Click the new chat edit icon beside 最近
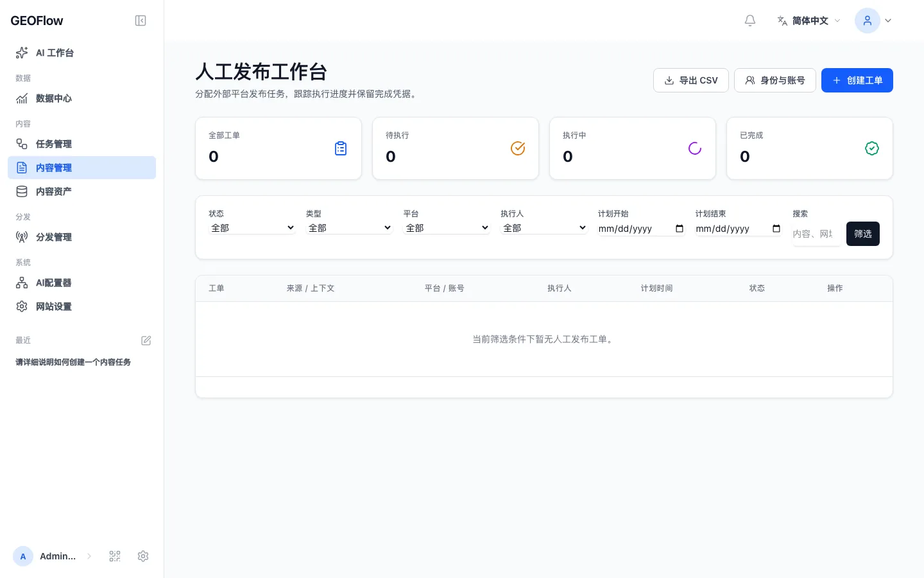This screenshot has width=924, height=578. (146, 340)
